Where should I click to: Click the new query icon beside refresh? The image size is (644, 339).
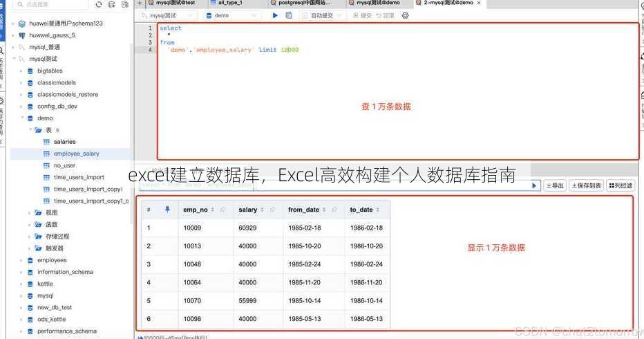112,5
